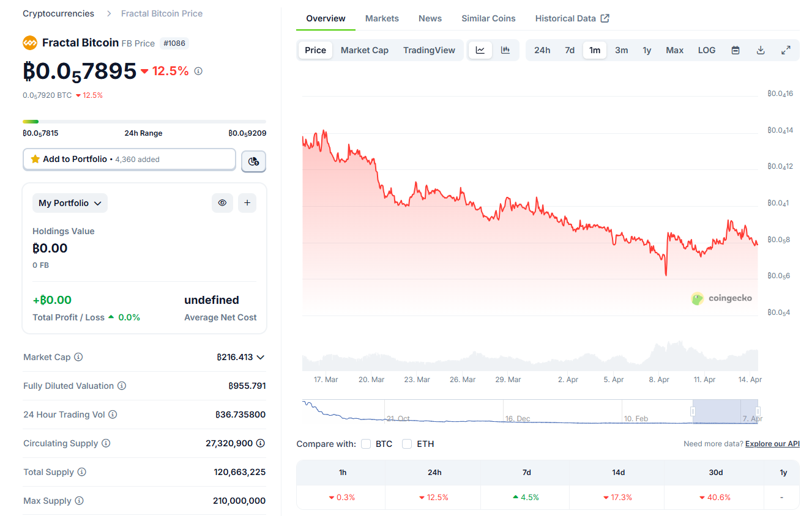Click the #1086 rank badge
This screenshot has width=812, height=516.
(174, 43)
